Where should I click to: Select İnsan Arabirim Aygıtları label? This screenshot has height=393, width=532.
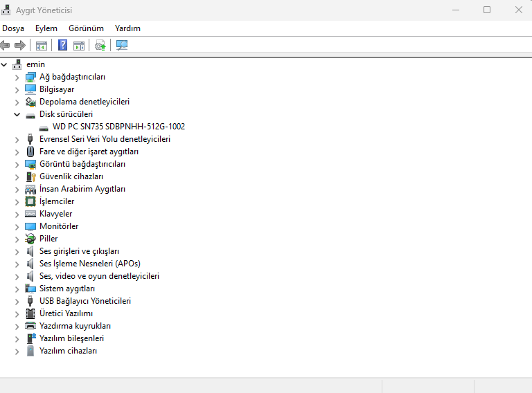(x=82, y=189)
